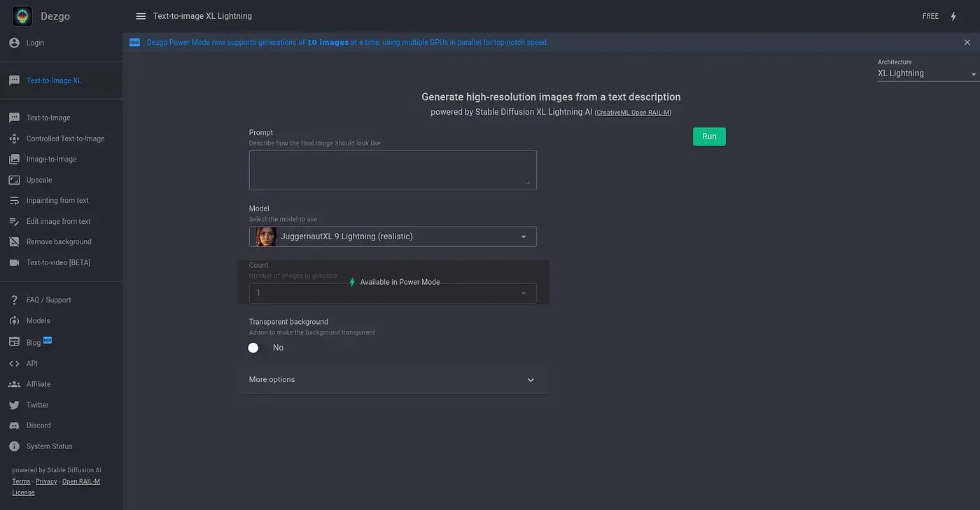Open the Model selection dropdown
The image size is (980, 510).
[x=393, y=236]
